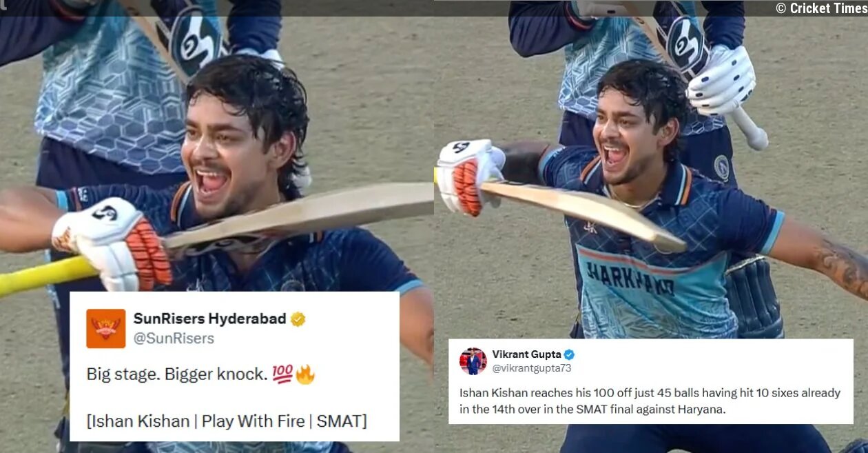Click the © Cricket Times watermark
868x453 pixels.
click(x=820, y=8)
